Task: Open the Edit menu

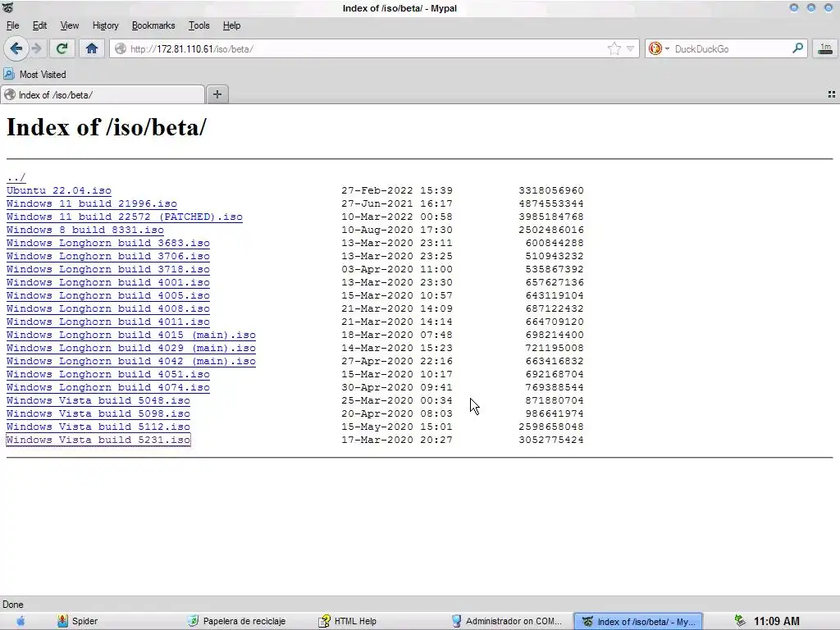Action: (39, 25)
